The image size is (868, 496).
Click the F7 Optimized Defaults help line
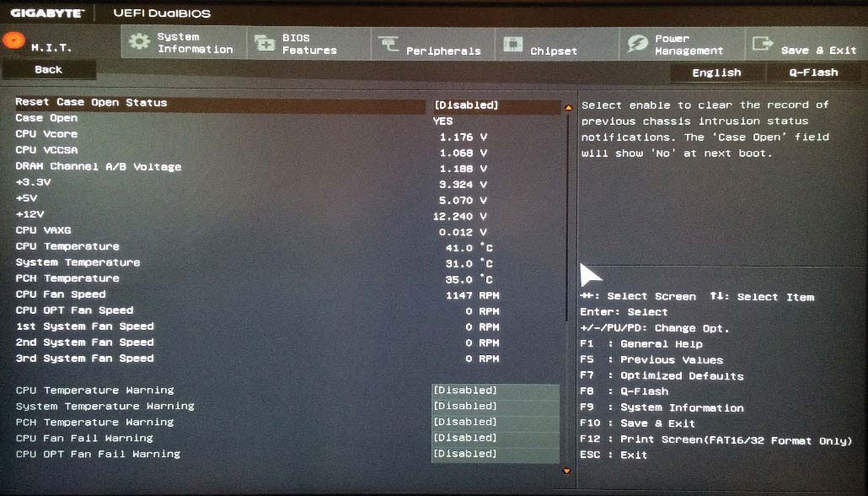click(662, 375)
